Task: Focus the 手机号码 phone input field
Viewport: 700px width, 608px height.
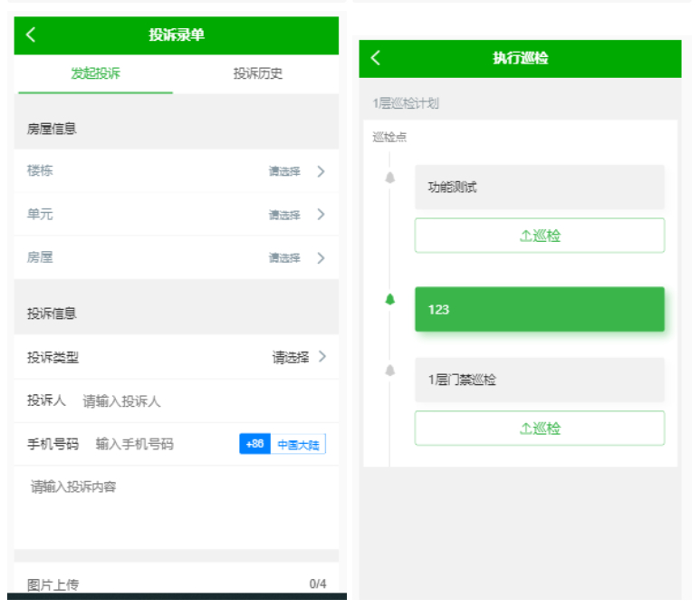Action: 161,444
